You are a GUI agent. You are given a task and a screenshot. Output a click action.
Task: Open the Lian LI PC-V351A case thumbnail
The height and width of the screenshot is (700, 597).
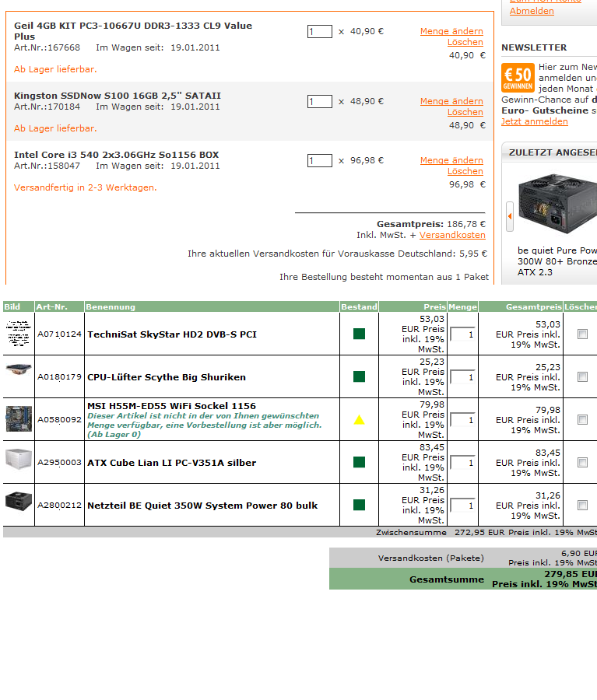tap(19, 460)
